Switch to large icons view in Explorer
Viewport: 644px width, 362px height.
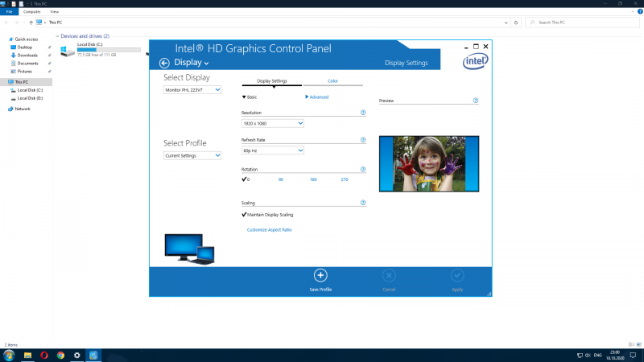point(638,344)
